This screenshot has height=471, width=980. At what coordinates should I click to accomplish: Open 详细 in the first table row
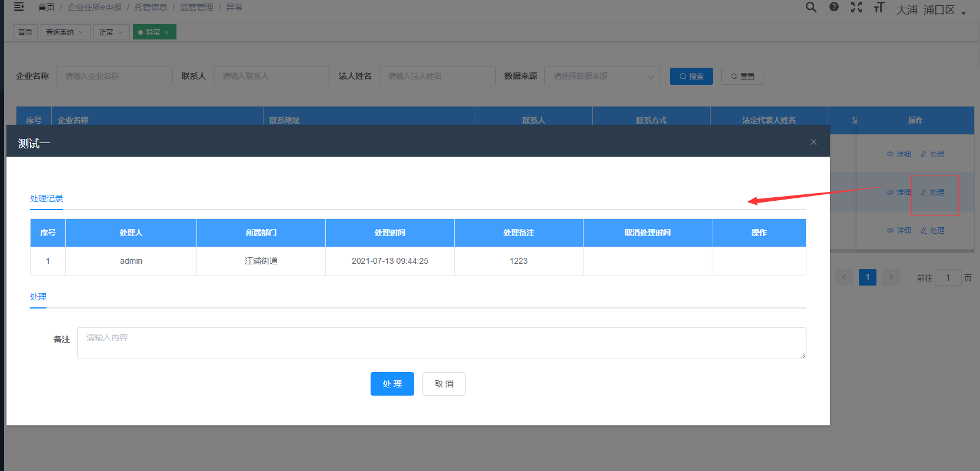tap(899, 154)
